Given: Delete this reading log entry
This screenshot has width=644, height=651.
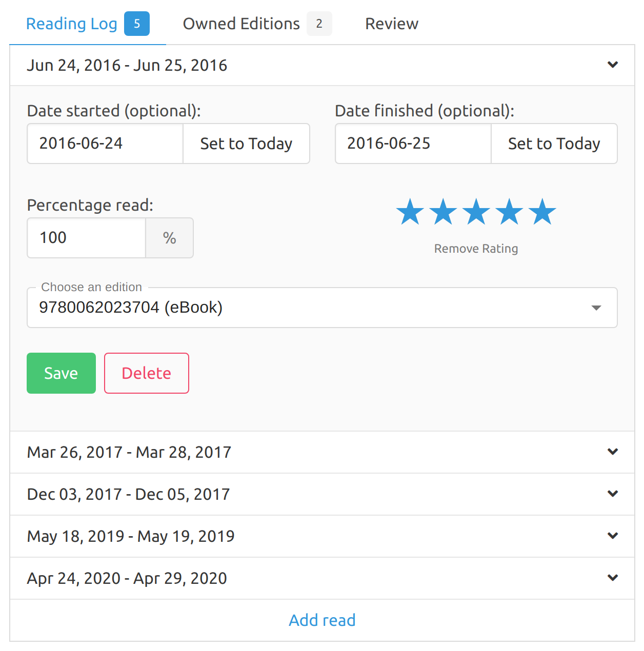Looking at the screenshot, I should (x=146, y=373).
